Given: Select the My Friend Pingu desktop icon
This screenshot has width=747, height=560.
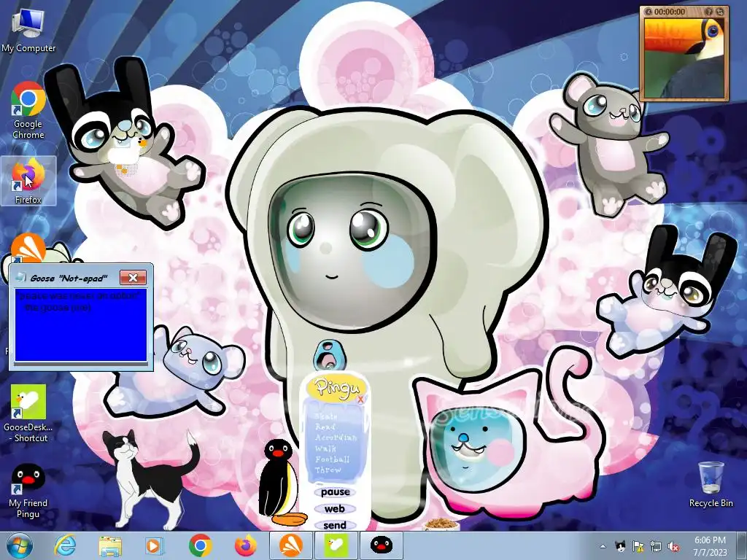Looking at the screenshot, I should coord(28,491).
